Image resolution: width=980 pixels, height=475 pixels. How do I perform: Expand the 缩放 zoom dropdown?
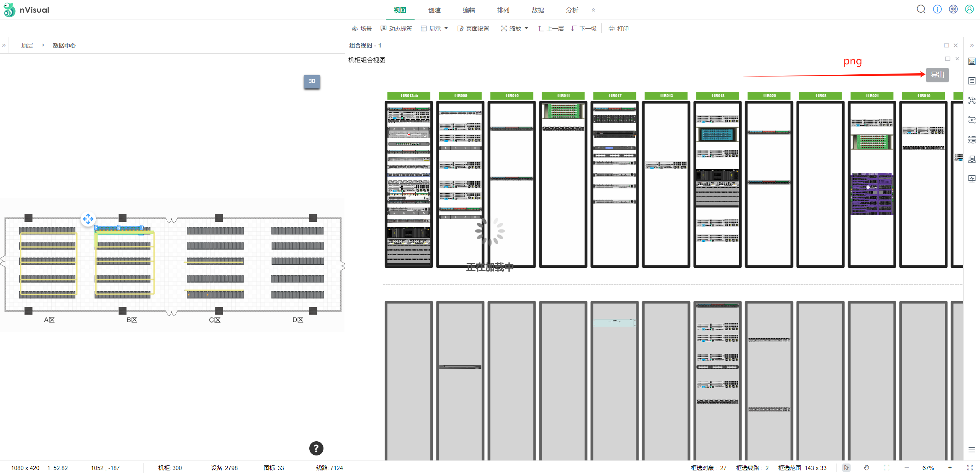point(514,28)
